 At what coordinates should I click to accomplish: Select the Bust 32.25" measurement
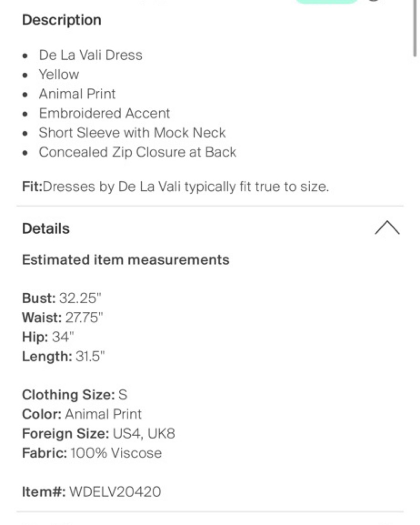click(62, 298)
